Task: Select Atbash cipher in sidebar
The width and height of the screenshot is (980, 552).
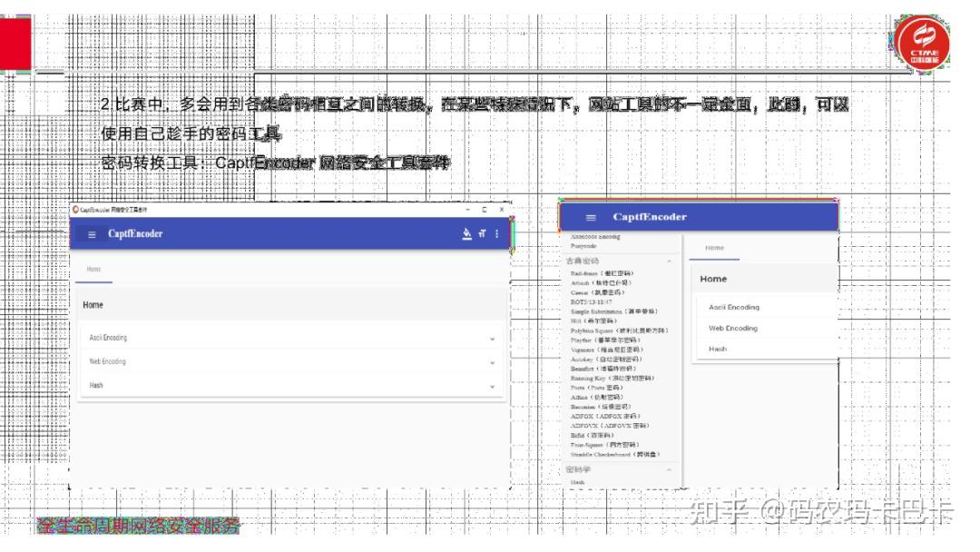Action: click(601, 282)
